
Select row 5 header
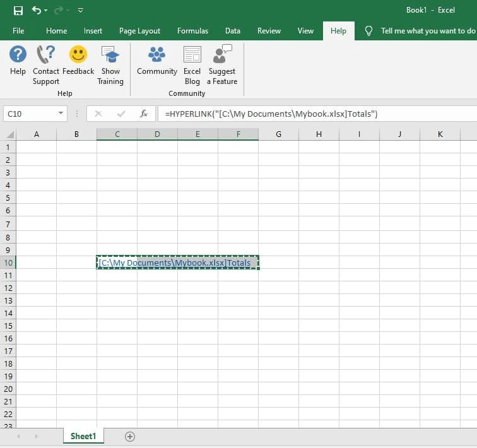pos(8,197)
